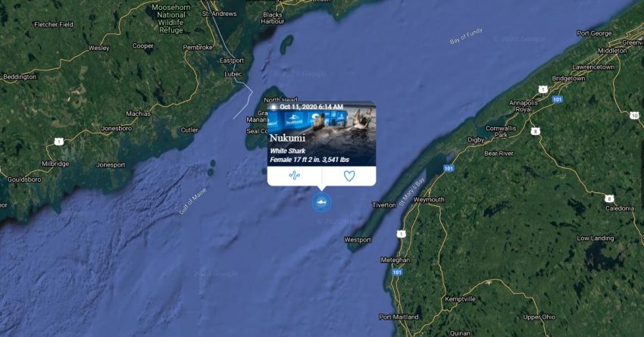Click the Eastport town label

pyautogui.click(x=231, y=61)
